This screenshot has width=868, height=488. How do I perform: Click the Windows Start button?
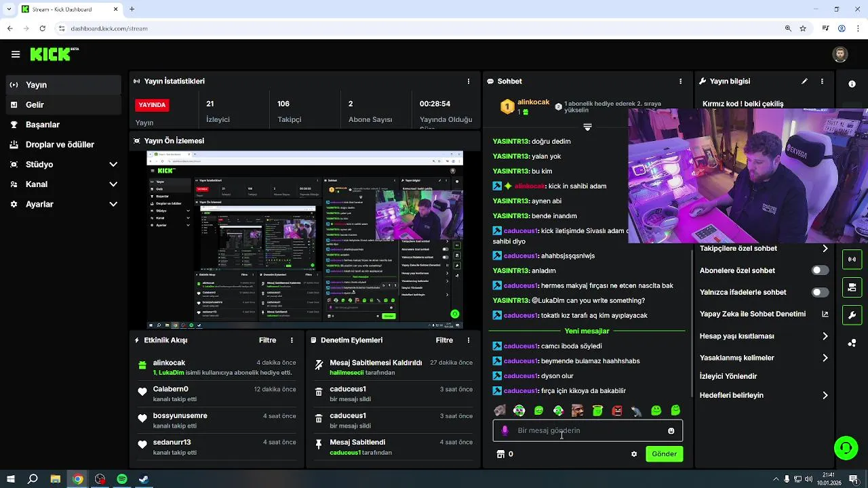click(x=11, y=479)
